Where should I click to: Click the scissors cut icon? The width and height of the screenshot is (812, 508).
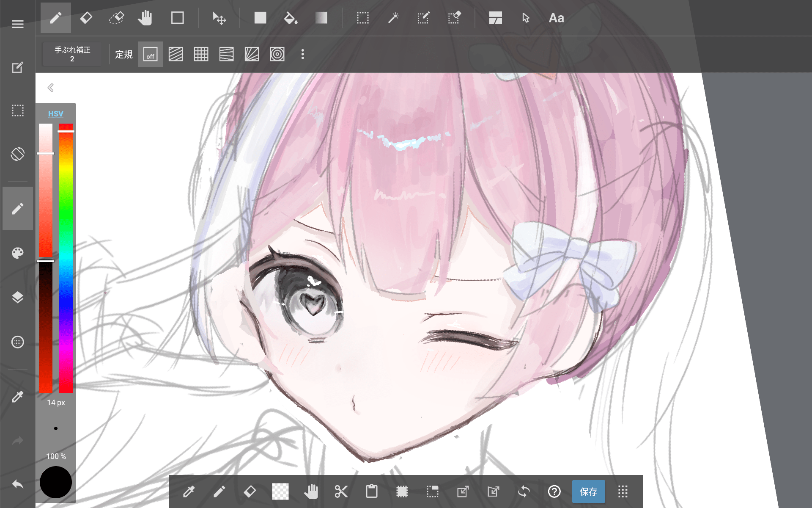341,491
